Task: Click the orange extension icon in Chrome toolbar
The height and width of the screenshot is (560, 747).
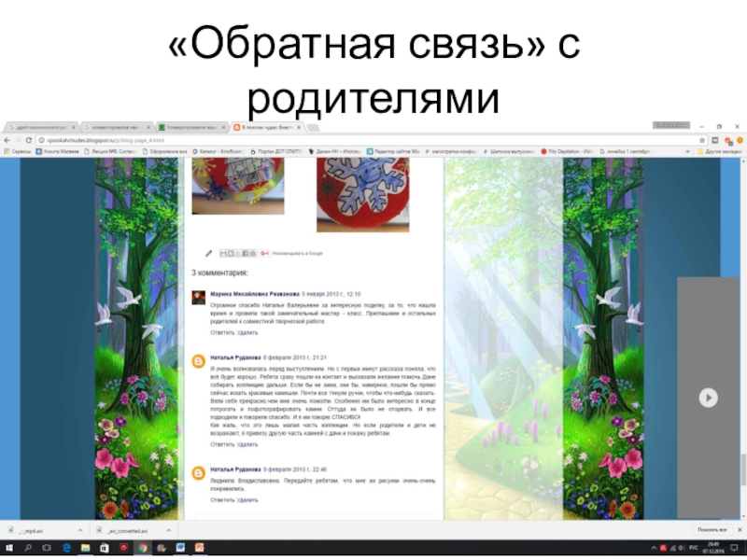Action: click(x=740, y=140)
